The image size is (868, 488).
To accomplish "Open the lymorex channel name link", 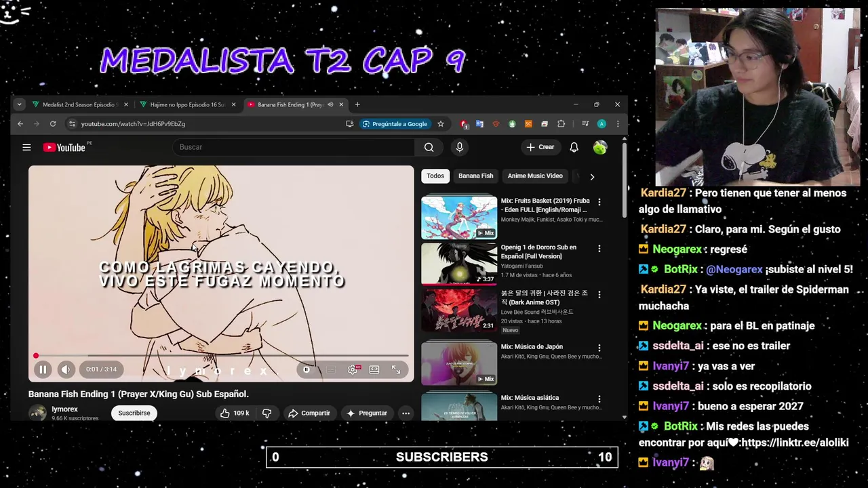I will click(x=65, y=409).
